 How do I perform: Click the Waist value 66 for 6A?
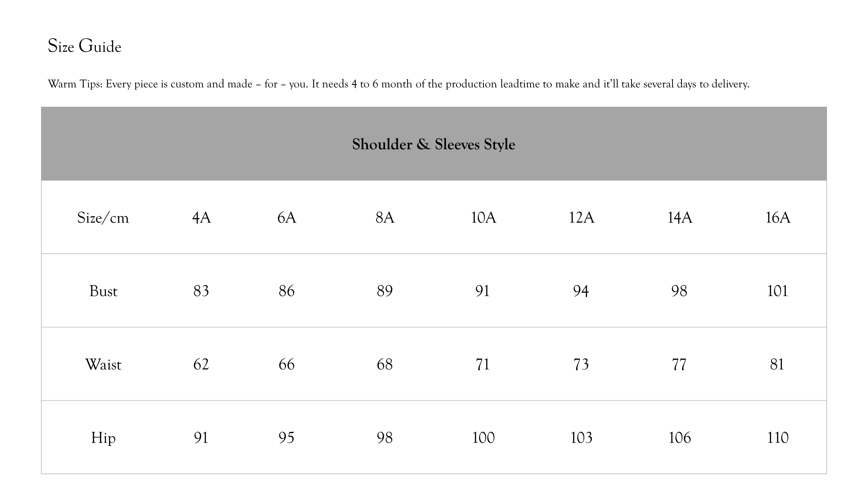[286, 364]
